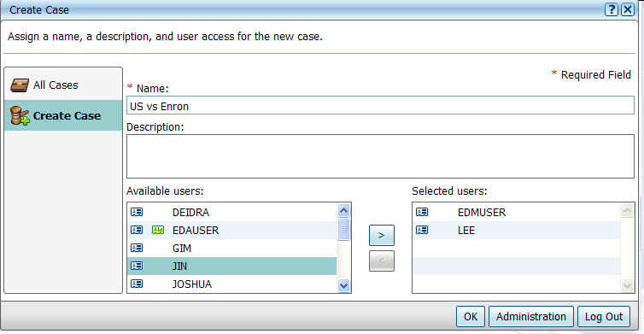This screenshot has width=644, height=334.
Task: Click into the Name input field
Action: pos(380,106)
